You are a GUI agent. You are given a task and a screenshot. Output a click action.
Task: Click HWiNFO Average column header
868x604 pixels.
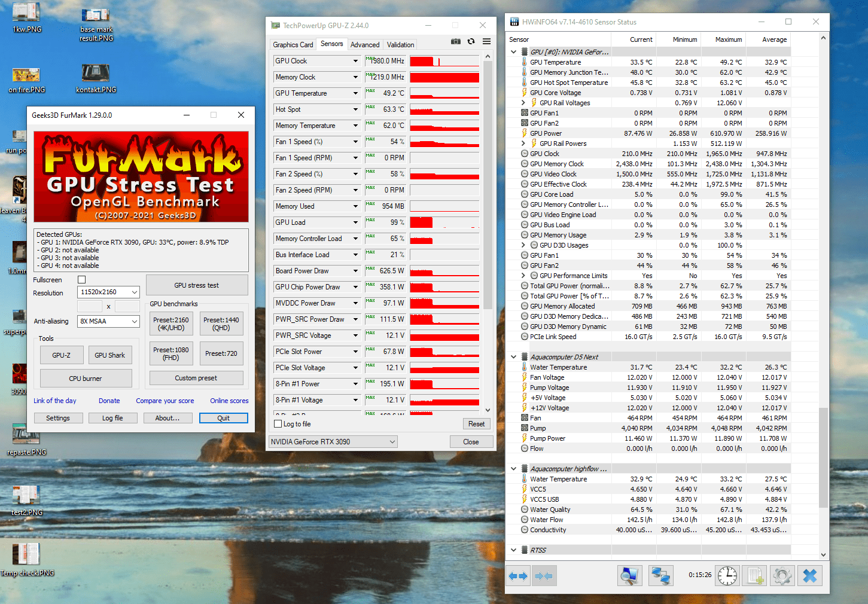[x=769, y=39]
